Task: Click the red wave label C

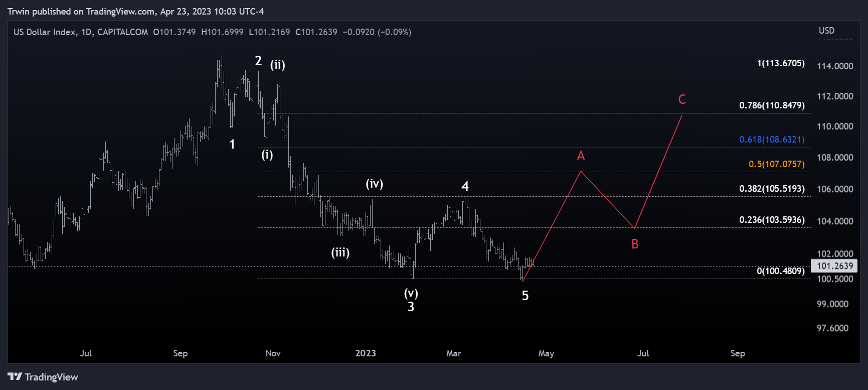Action: click(x=682, y=99)
